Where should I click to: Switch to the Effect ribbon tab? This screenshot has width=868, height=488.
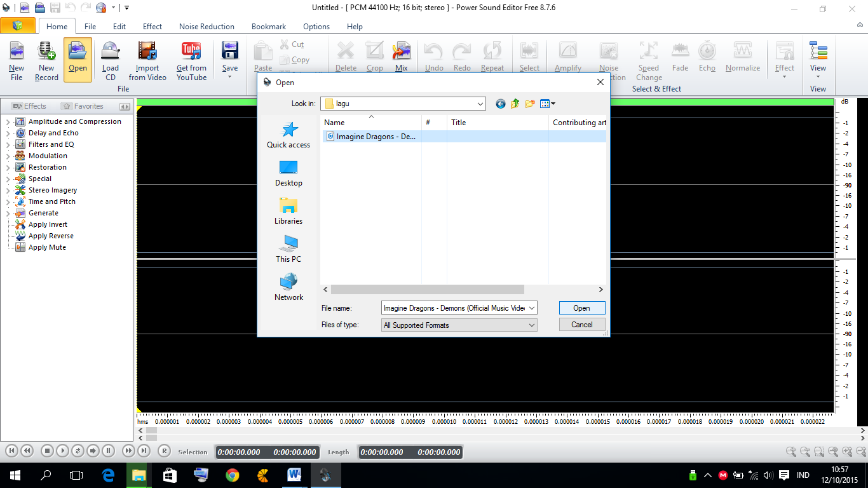click(x=153, y=27)
